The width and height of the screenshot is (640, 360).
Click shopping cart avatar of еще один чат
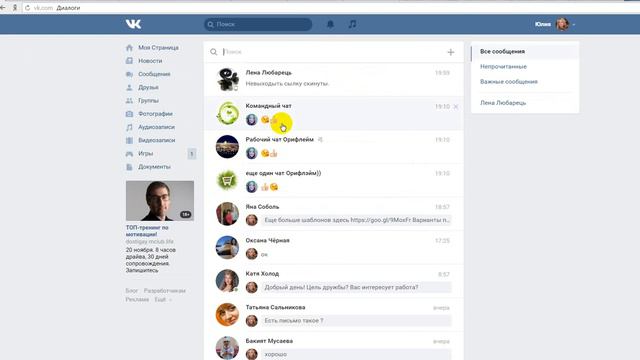coord(227,180)
